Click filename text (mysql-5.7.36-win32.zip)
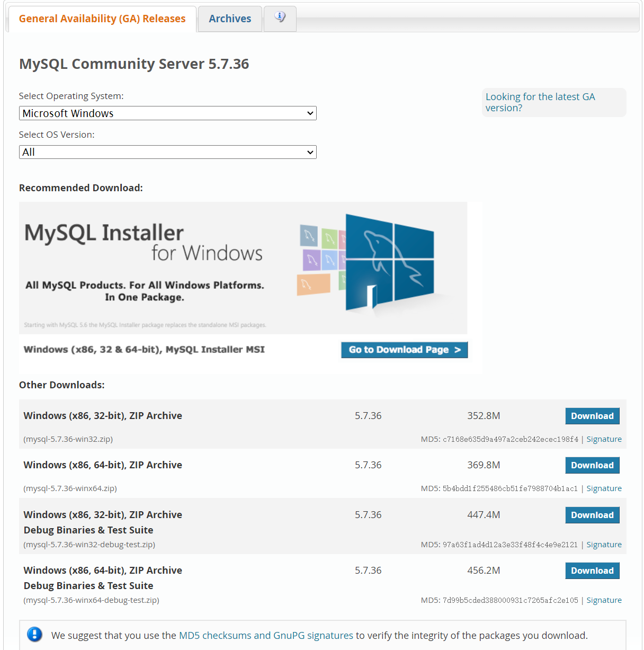The image size is (644, 650). coord(68,439)
